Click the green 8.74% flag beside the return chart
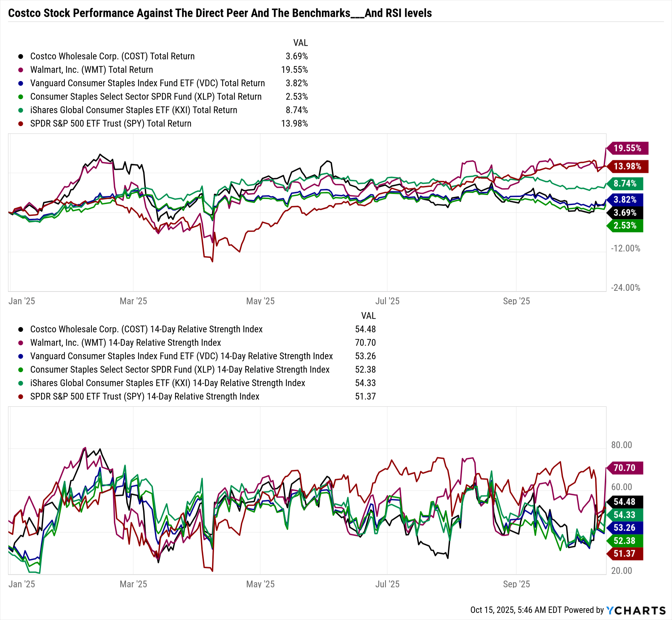672x620 pixels. coord(625,184)
